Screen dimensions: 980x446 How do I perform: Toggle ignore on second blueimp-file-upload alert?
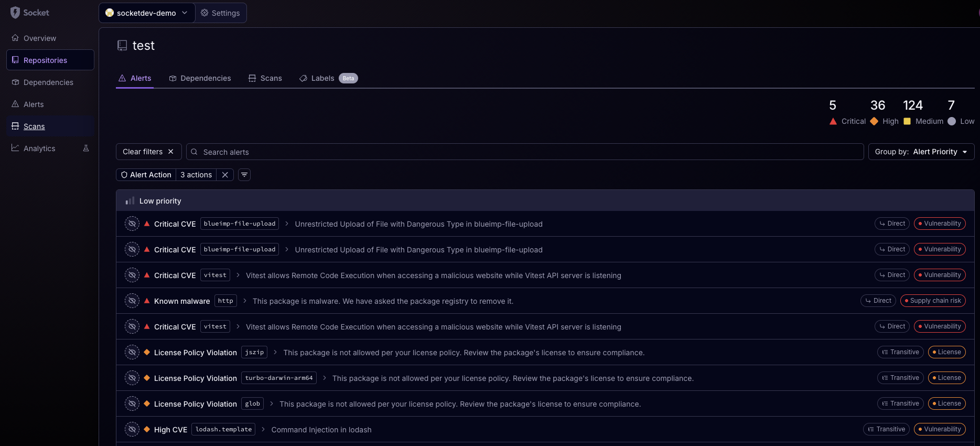pos(132,249)
